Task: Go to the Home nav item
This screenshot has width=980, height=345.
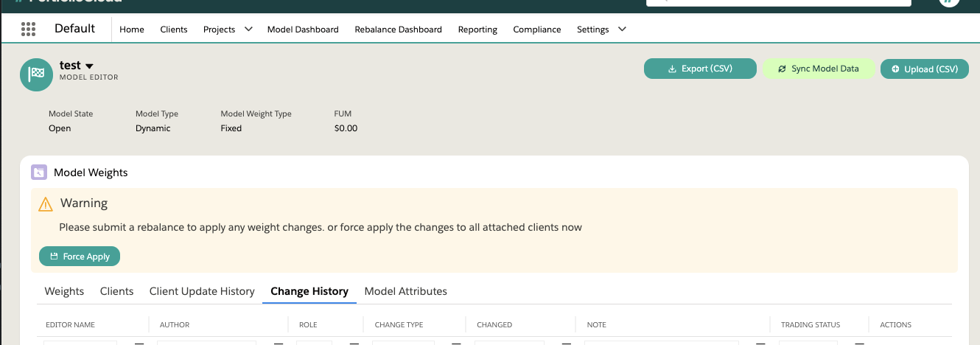Action: [x=132, y=29]
